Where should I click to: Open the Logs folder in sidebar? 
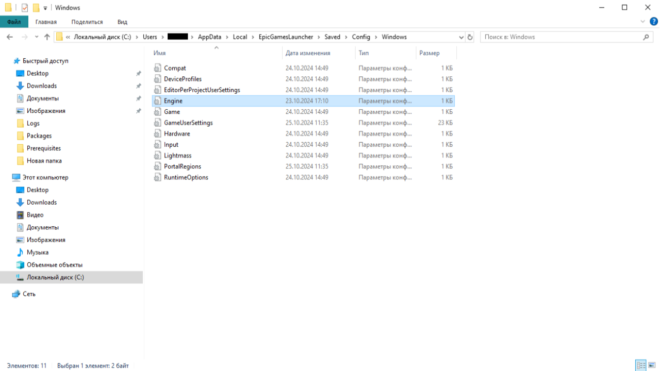pos(33,123)
